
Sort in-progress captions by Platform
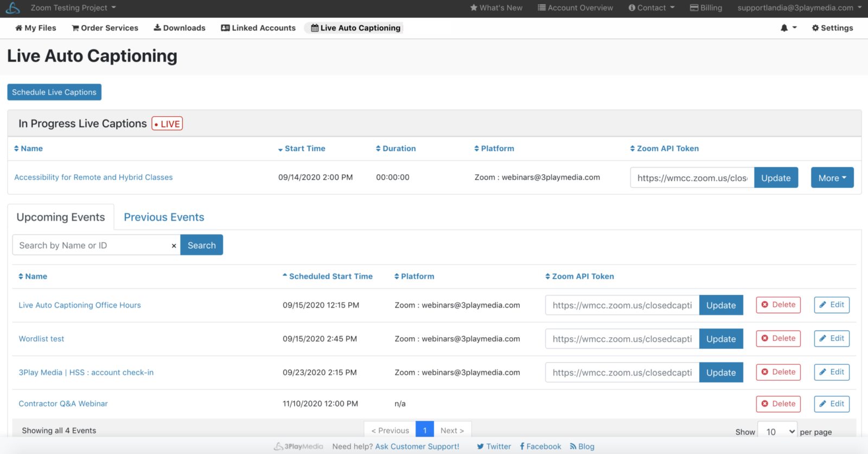click(494, 148)
